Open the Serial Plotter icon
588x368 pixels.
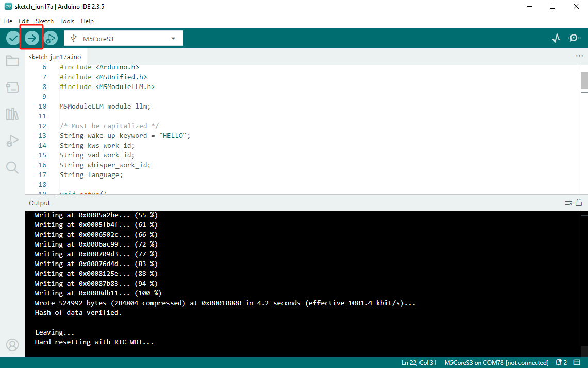(556, 38)
